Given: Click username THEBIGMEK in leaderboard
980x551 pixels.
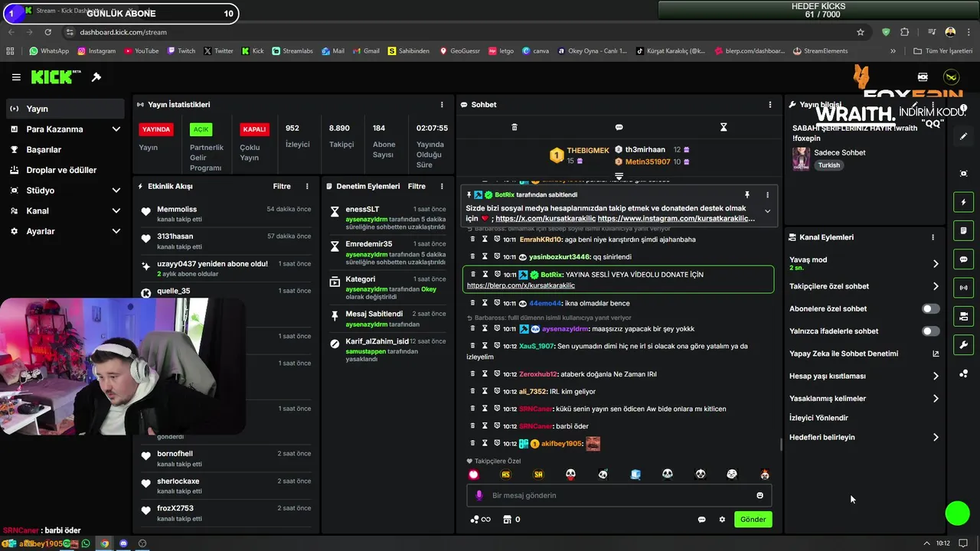Looking at the screenshot, I should coord(588,151).
